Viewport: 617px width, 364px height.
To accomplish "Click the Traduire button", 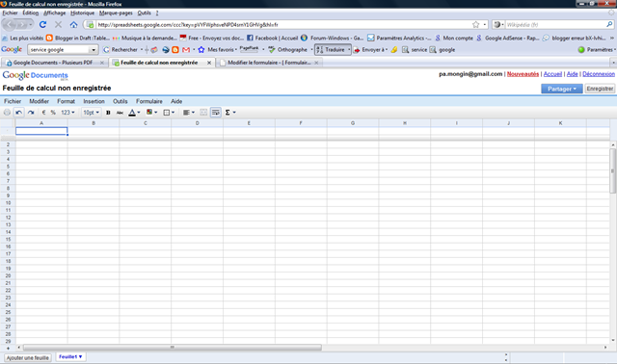I will pyautogui.click(x=333, y=50).
